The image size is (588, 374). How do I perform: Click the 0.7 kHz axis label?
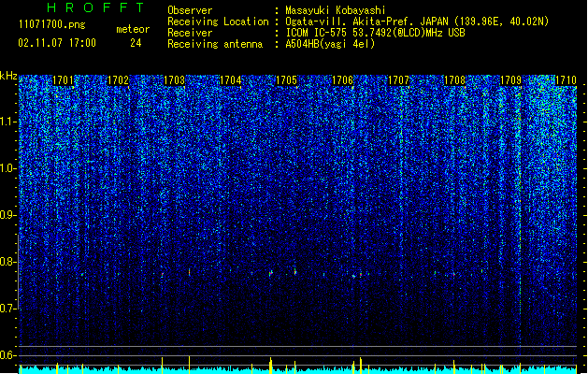8,309
